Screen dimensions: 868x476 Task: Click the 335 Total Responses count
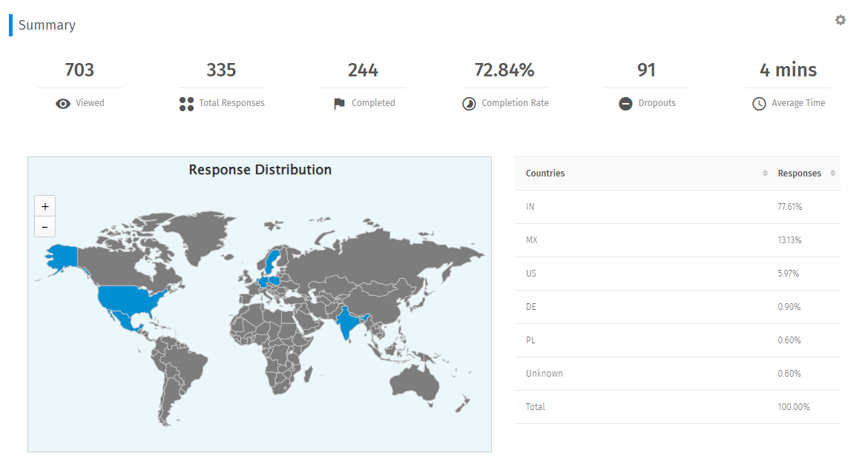pos(221,70)
